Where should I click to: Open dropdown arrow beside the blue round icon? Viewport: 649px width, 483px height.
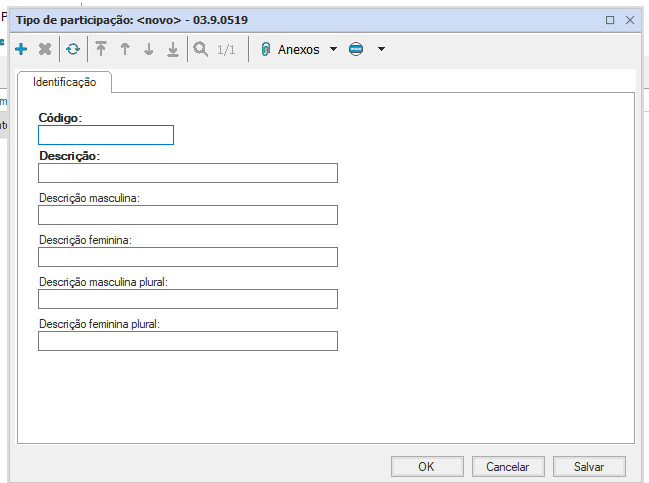381,49
